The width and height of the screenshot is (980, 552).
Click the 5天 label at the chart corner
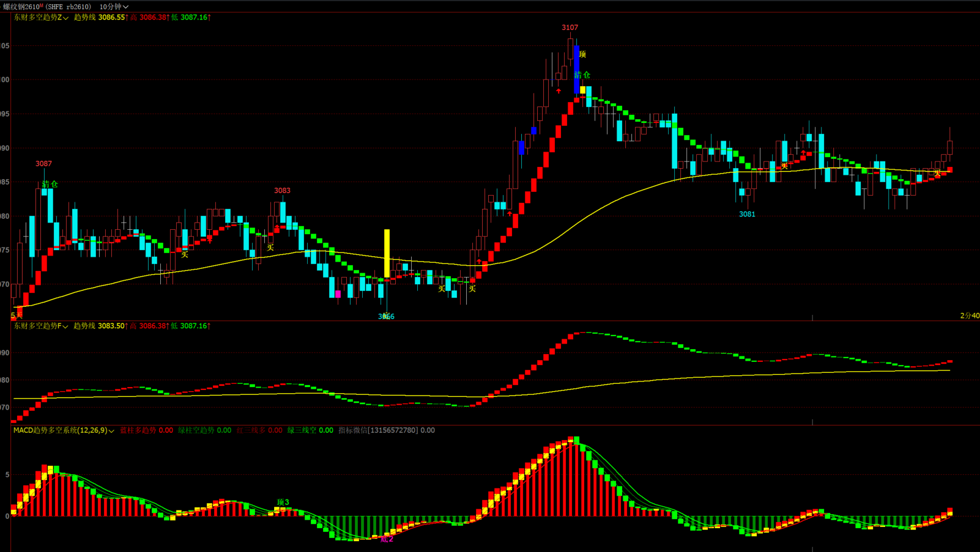(17, 315)
